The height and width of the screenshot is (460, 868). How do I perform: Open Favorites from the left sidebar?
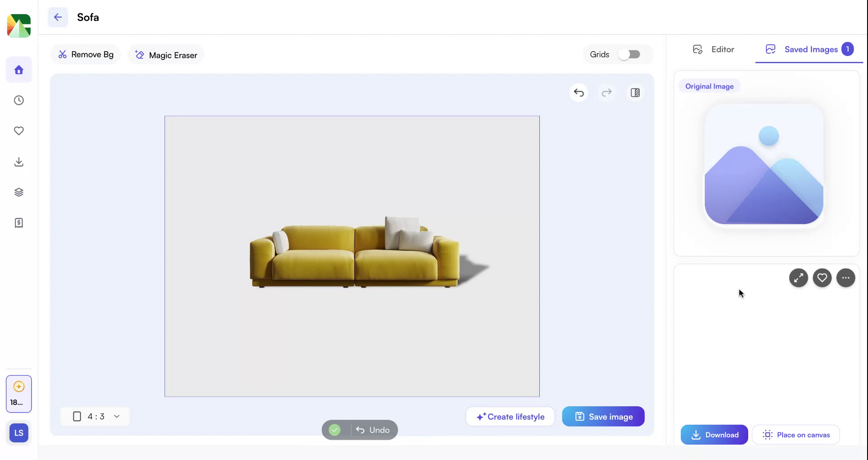pyautogui.click(x=19, y=131)
